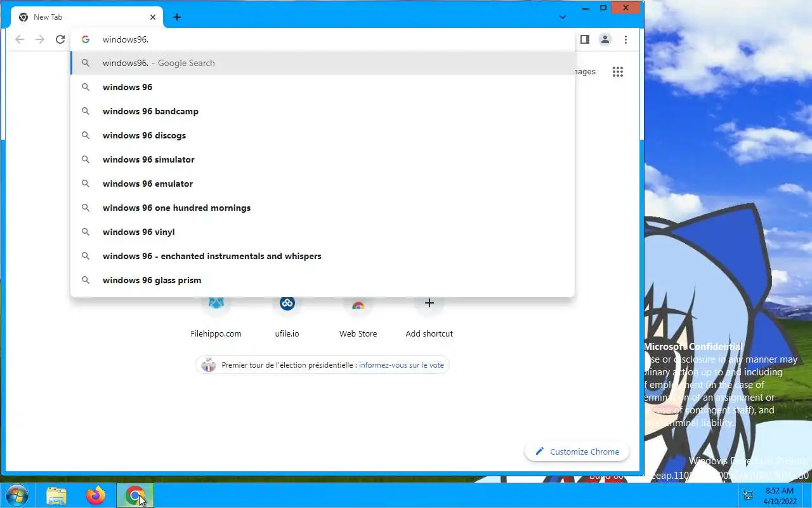Viewport: 812px width, 508px height.
Task: Select the 'windows96. - Google Search' suggestion
Action: (322, 63)
